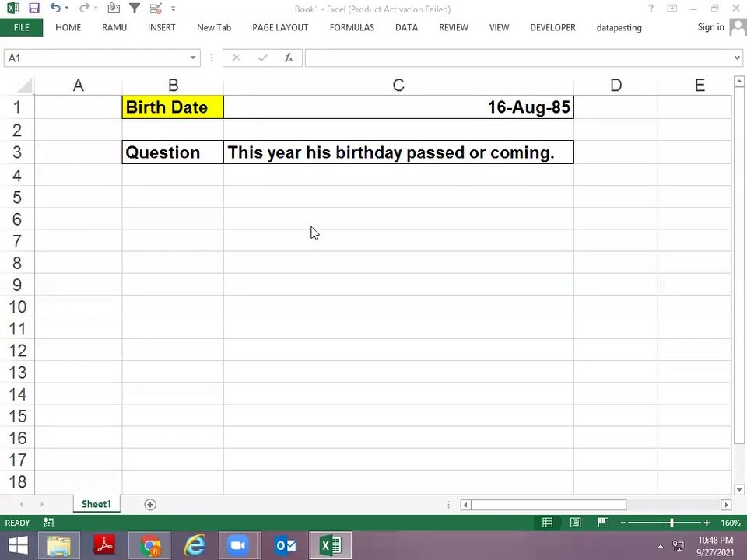Open the undo history dropdown arrow
Screen dimensions: 747x560
(x=67, y=8)
